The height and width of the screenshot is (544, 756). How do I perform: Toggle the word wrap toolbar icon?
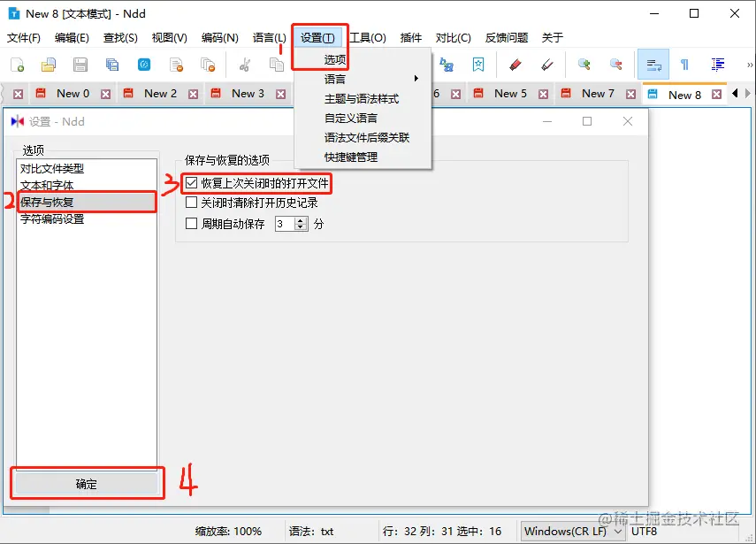[x=653, y=65]
